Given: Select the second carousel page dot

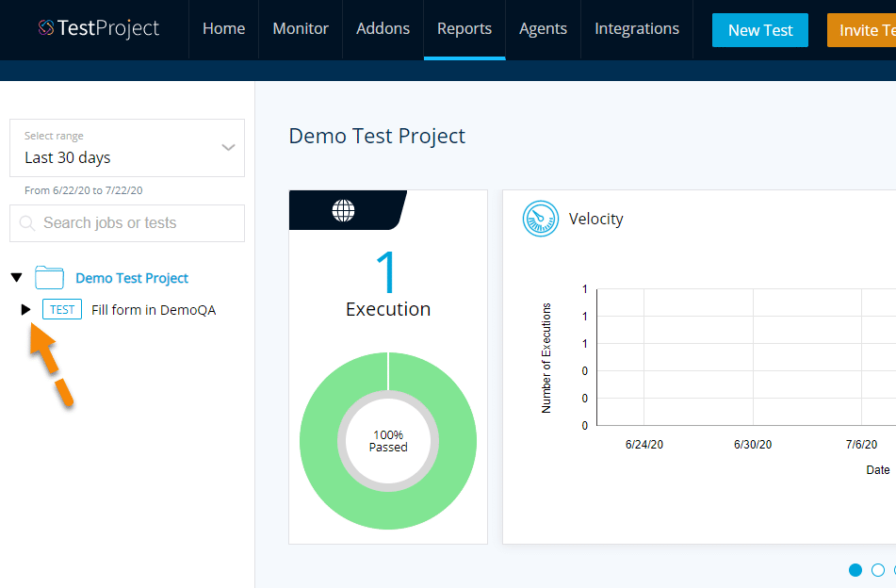Looking at the screenshot, I should [x=878, y=570].
